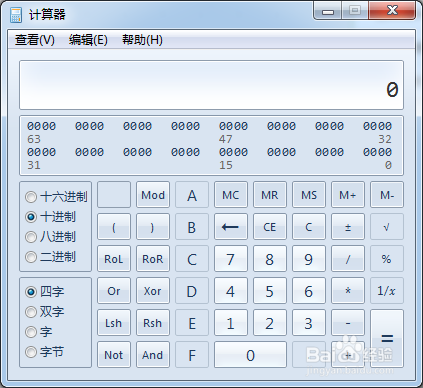The image size is (423, 388).
Task: Click the MS memory store button
Action: point(309,195)
